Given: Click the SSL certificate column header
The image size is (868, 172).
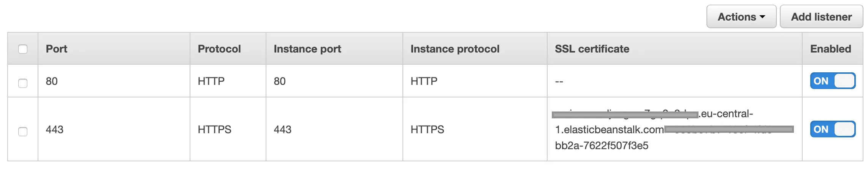Looking at the screenshot, I should click(592, 49).
